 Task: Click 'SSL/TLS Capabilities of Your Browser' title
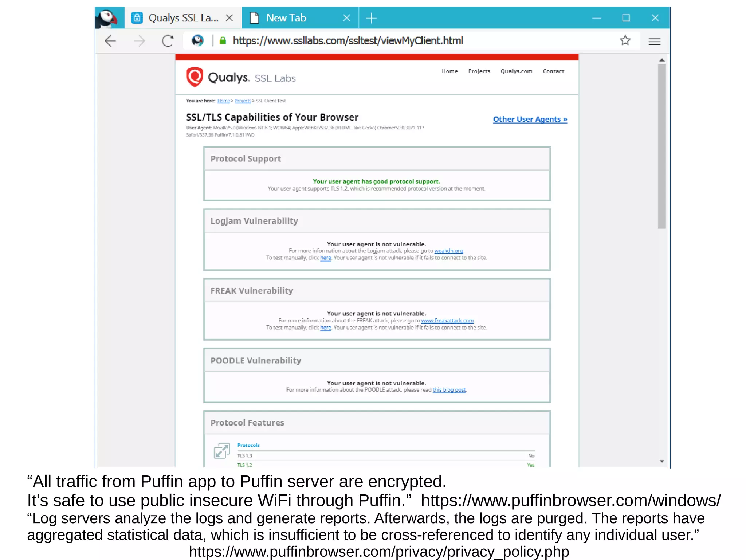tap(272, 117)
